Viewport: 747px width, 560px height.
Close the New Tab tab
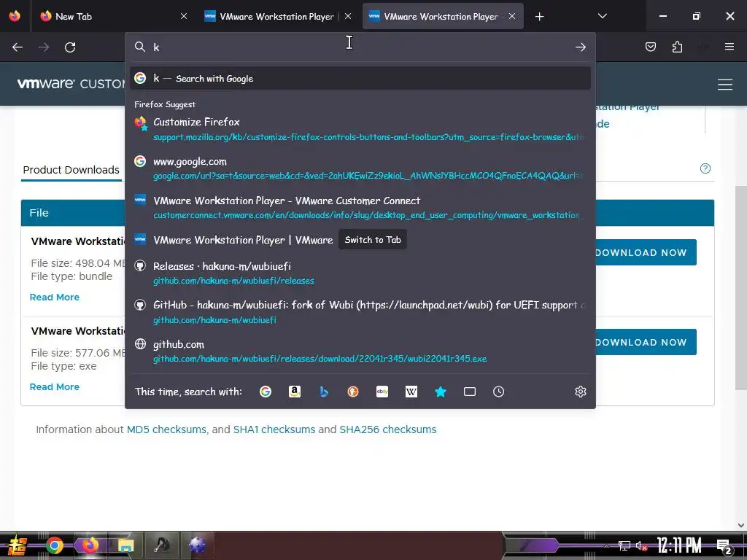184,16
